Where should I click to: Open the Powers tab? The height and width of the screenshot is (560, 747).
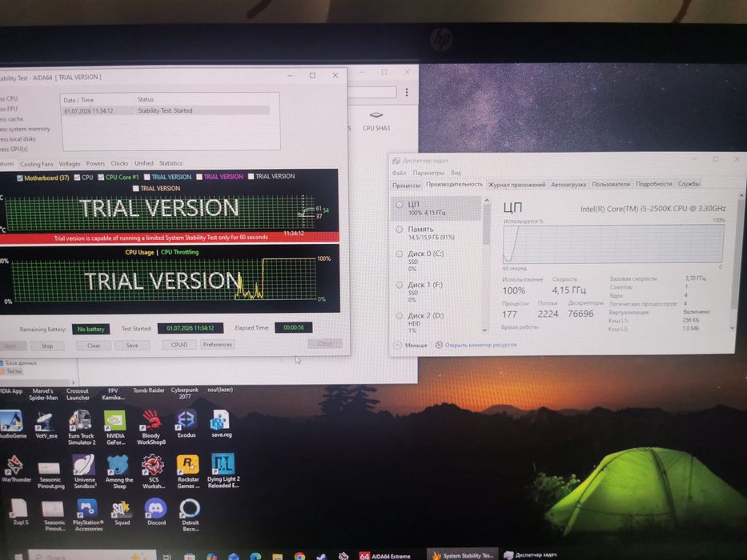(95, 163)
